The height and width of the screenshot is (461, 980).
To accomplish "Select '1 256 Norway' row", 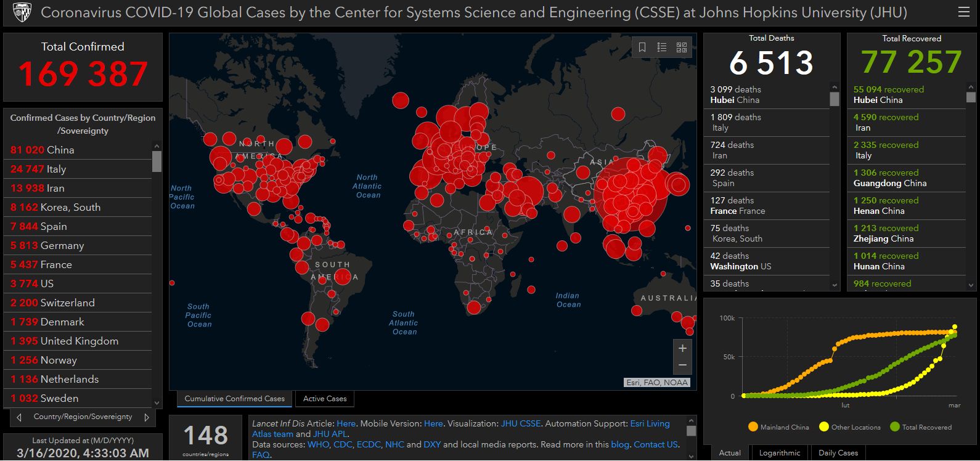I will [x=78, y=360].
